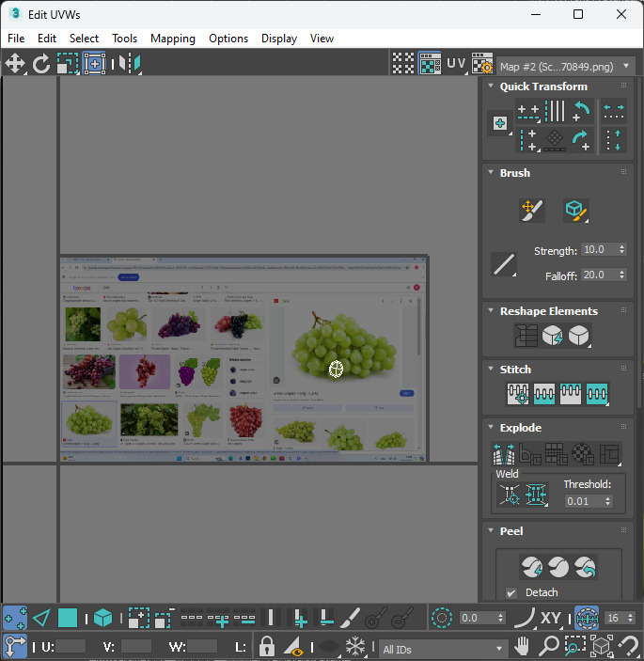Click Stitch to Average icon
Image resolution: width=644 pixels, height=661 pixels.
544,394
